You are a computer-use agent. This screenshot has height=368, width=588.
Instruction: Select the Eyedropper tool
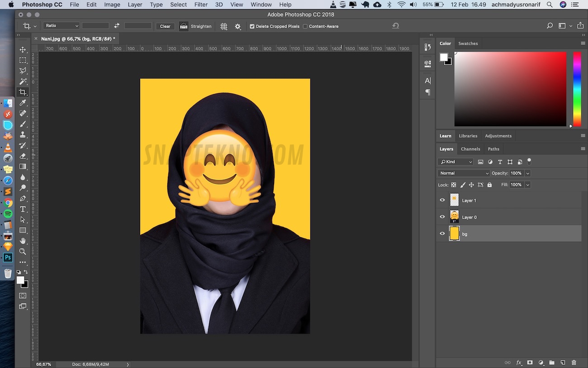(23, 103)
